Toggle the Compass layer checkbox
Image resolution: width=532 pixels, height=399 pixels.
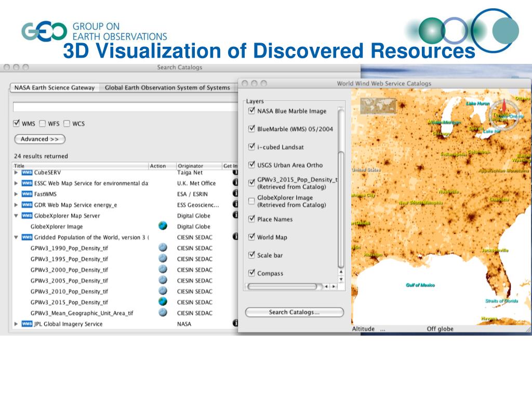251,273
